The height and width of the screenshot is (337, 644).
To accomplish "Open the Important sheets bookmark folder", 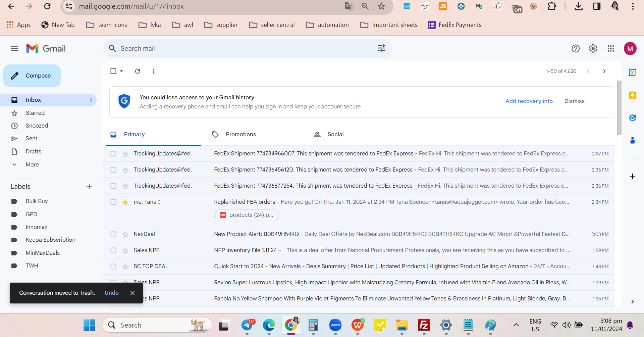I will pyautogui.click(x=389, y=25).
